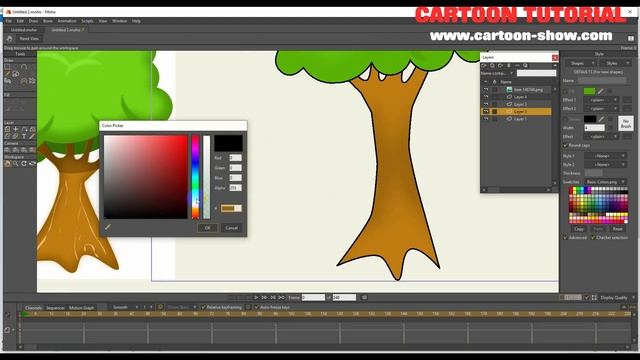640x360 pixels.
Task: Play the animation with the play button
Action: point(256,298)
